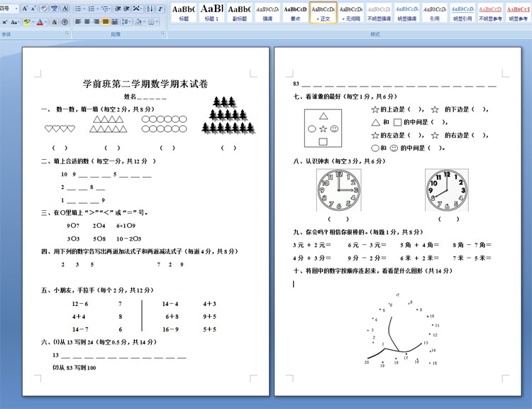Screen dimensions: 532x409
Task: Click the eight o'clock clock image
Action: 446,190
